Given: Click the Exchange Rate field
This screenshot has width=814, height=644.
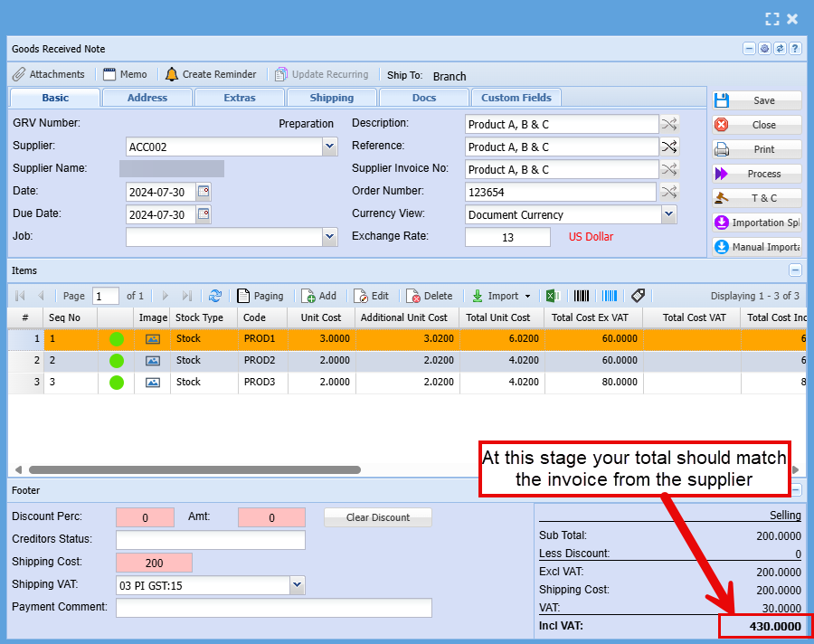Looking at the screenshot, I should [507, 237].
